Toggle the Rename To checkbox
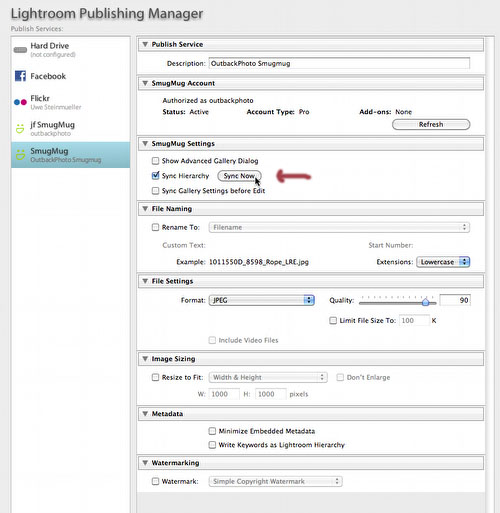 pos(155,227)
